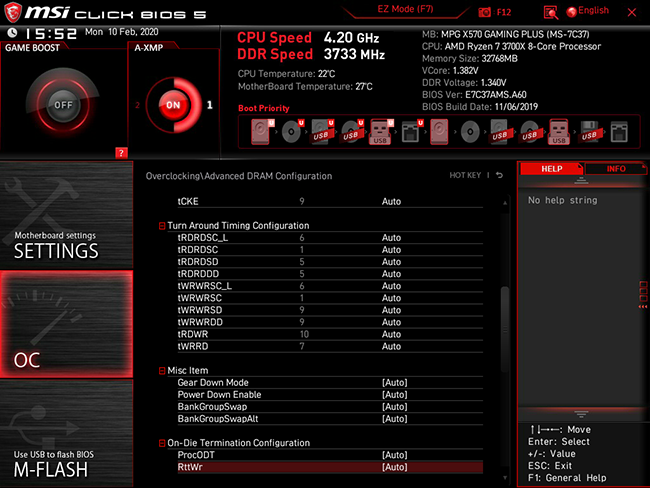Image resolution: width=650 pixels, height=488 pixels.
Task: Open the SETTINGS motherboard settings panel
Action: point(66,215)
